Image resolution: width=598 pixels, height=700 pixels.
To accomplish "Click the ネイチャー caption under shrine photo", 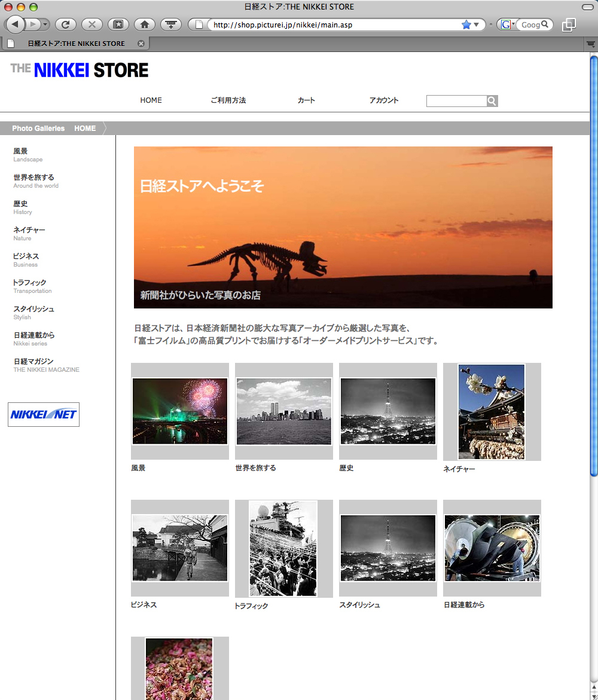I will pos(459,469).
